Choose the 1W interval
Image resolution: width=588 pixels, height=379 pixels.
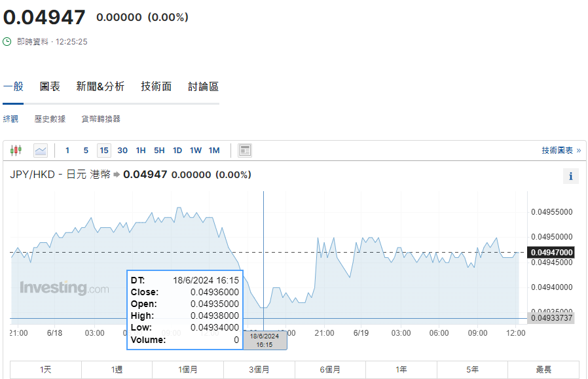(x=196, y=151)
